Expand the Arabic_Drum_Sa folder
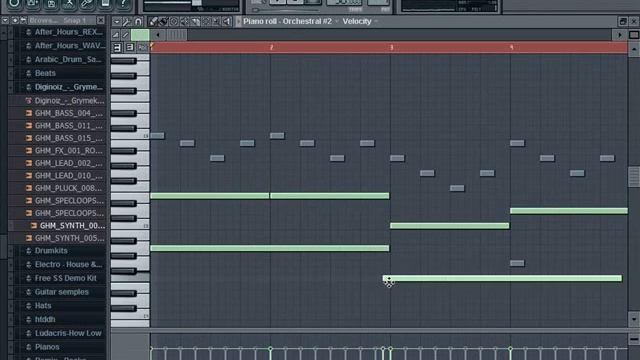Viewport: 640px width, 360px height. [65, 60]
